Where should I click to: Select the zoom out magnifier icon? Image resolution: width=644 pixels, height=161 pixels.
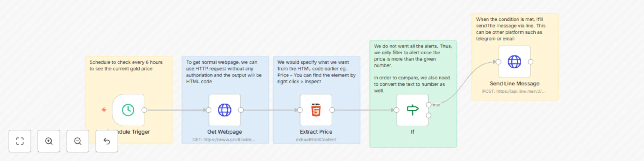pos(78,141)
